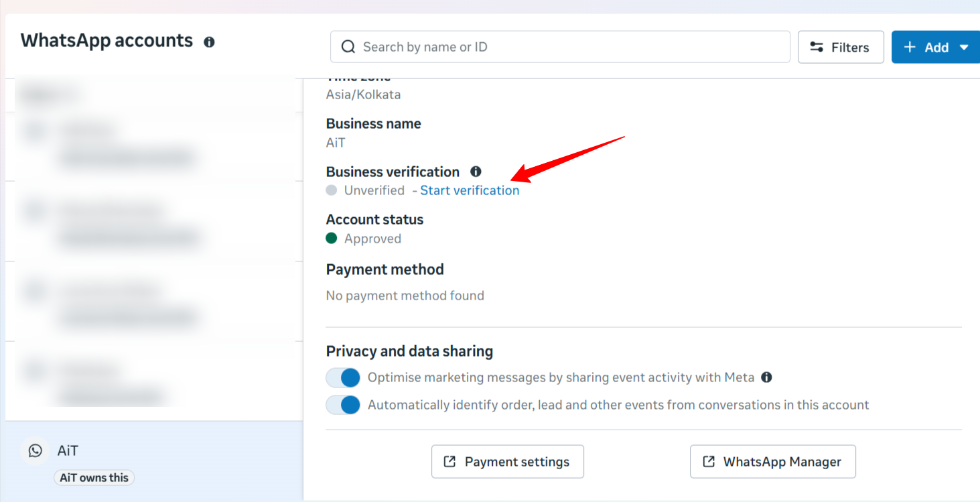Click the sliders icon on Filters
This screenshot has height=502, width=980.
click(817, 48)
